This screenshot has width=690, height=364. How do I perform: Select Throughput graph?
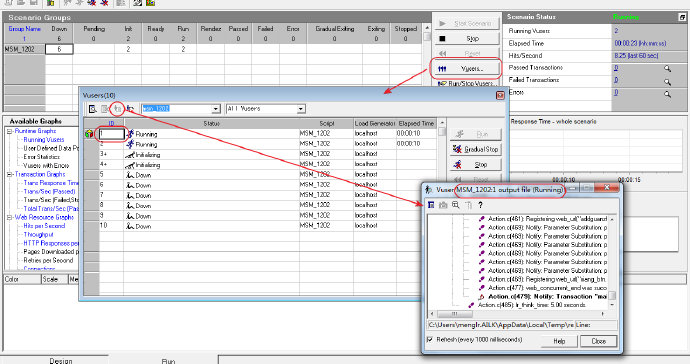pos(38,235)
